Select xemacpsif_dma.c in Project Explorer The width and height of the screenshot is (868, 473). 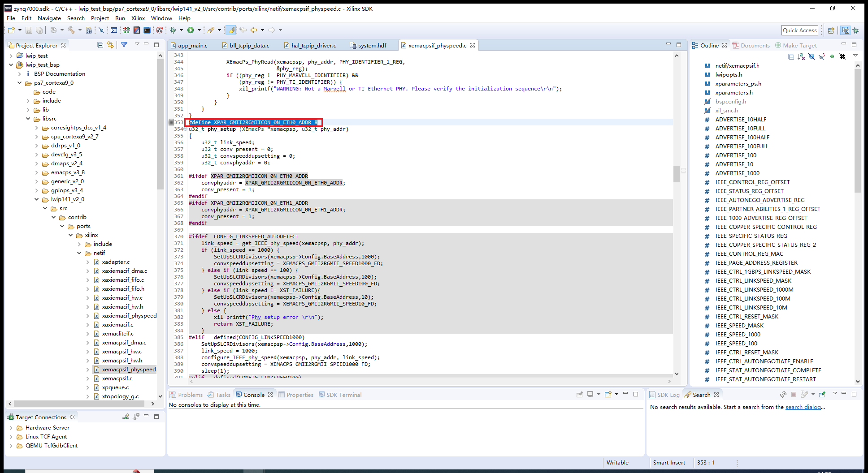tap(124, 343)
